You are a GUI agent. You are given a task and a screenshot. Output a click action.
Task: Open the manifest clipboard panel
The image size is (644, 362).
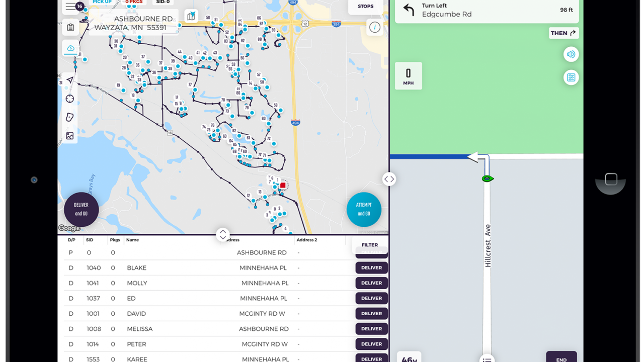tap(70, 27)
